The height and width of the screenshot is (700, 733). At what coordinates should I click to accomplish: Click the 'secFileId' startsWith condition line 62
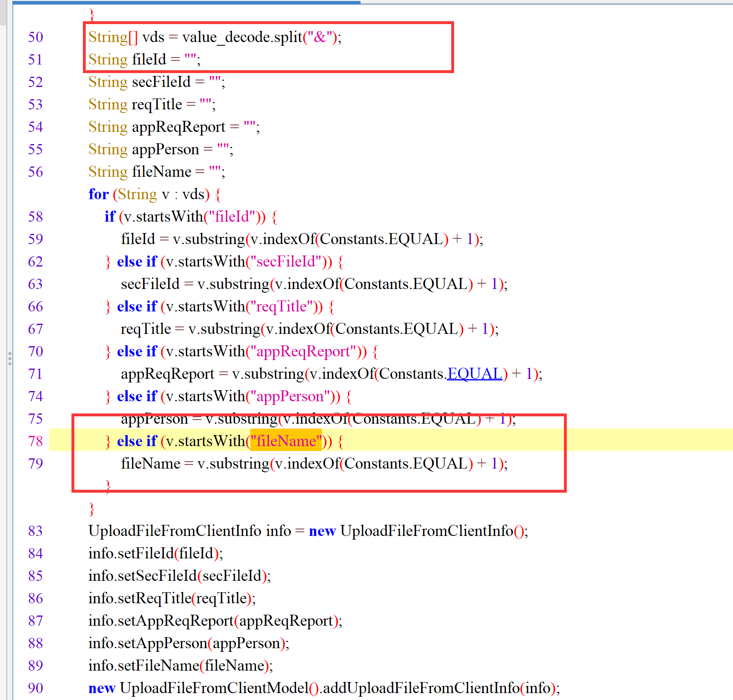coord(224,262)
